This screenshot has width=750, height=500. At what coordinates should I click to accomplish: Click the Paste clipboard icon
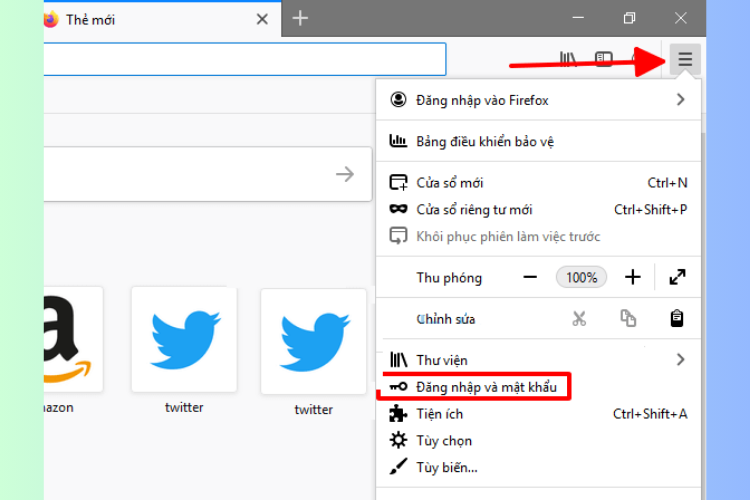[676, 319]
